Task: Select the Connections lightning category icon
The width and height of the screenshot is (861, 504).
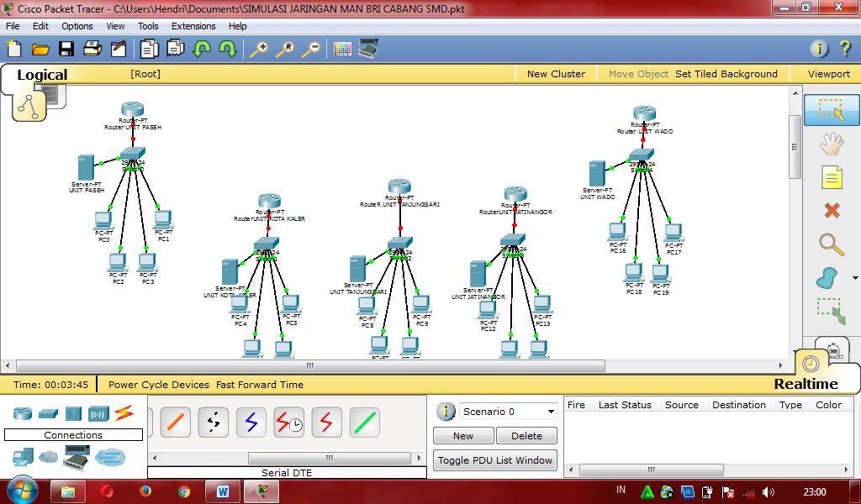Action: point(124,413)
